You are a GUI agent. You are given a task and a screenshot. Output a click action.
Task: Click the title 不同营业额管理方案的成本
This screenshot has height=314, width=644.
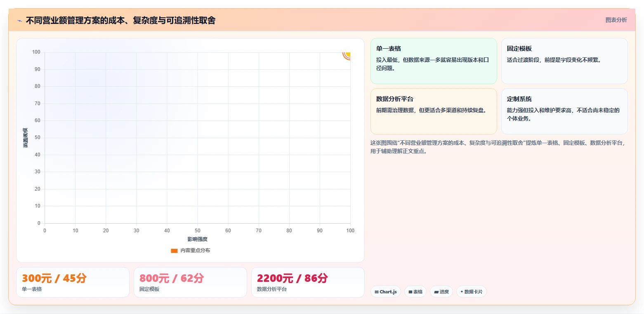[121, 21]
